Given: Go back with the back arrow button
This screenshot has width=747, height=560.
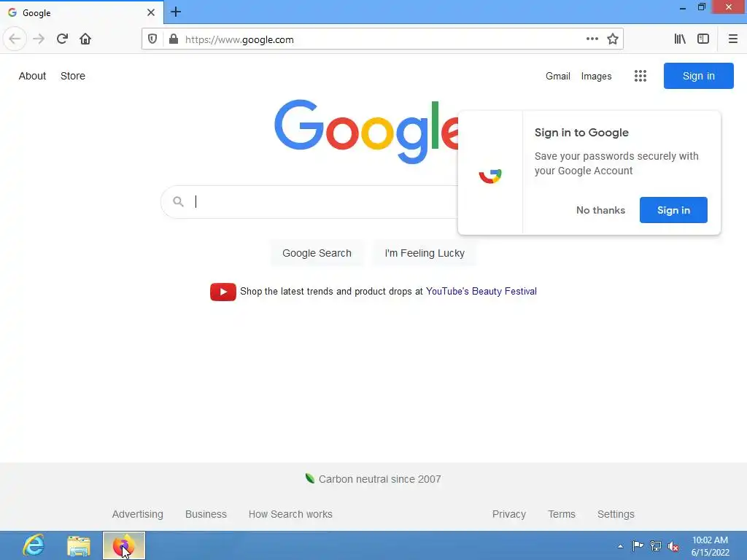Looking at the screenshot, I should tap(15, 39).
